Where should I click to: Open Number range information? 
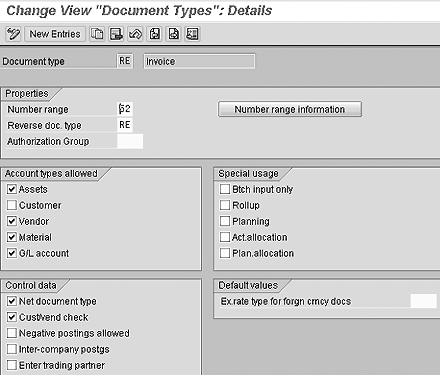[290, 109]
